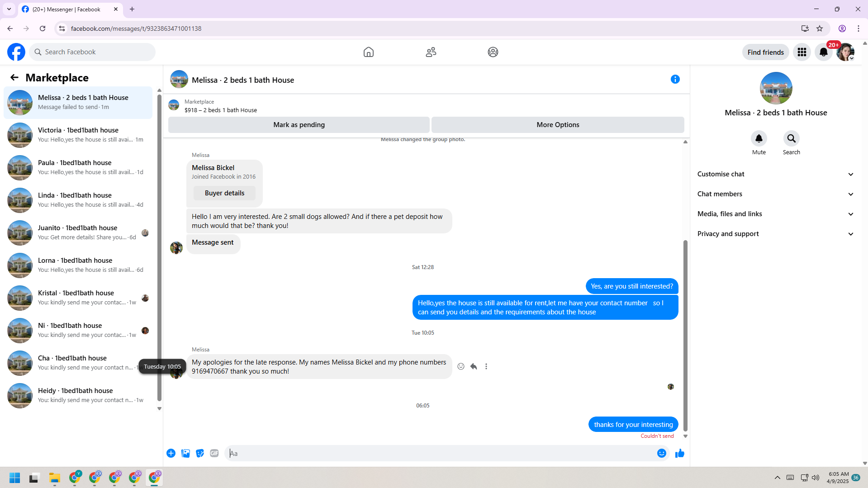React to Melissa's phone number message
The width and height of the screenshot is (868, 488).
[x=461, y=366]
